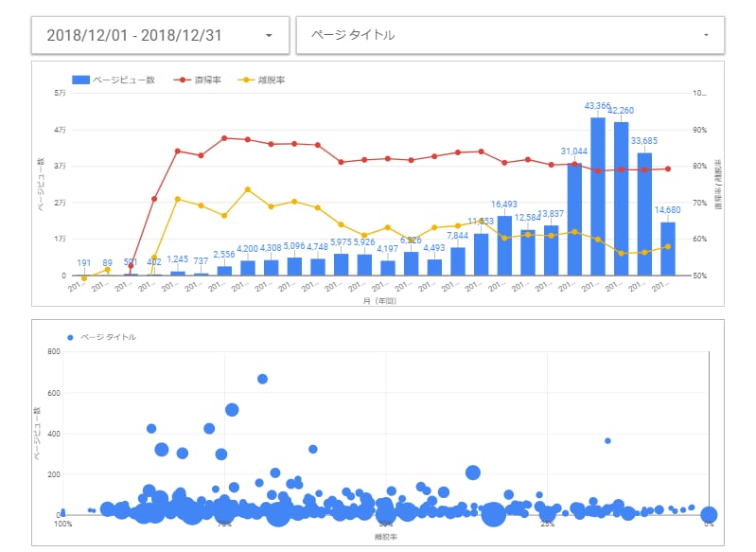Click the 直帰率 red legend item
Image resolution: width=756 pixels, height=552 pixels.
click(x=198, y=80)
